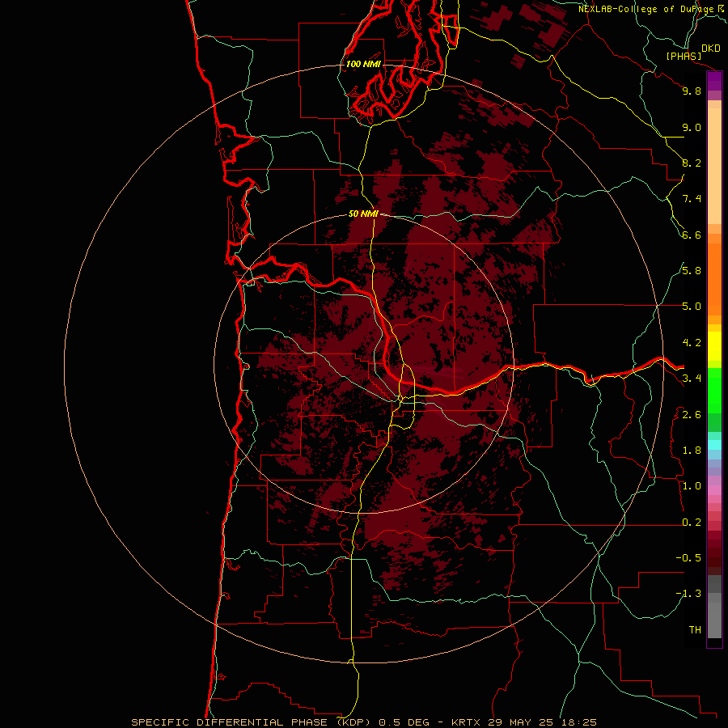Click the "DKD" legend unit label
728x728 pixels.
(x=711, y=49)
